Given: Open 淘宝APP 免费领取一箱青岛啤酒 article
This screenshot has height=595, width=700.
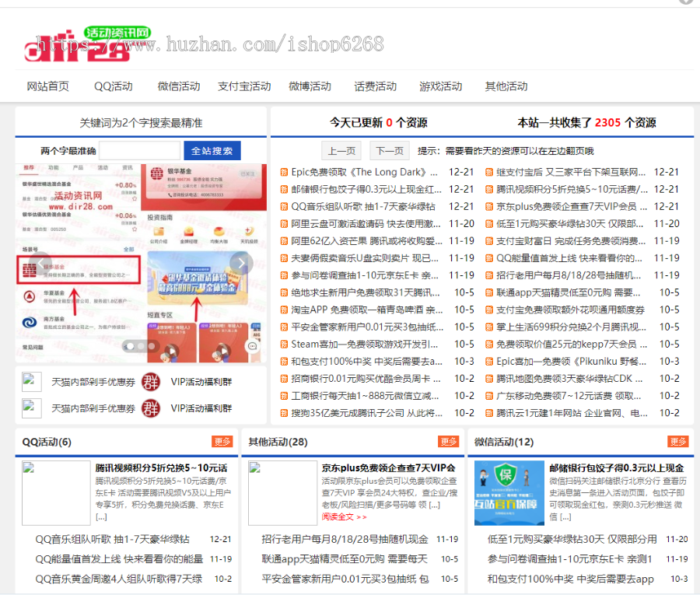Looking at the screenshot, I should [x=367, y=310].
